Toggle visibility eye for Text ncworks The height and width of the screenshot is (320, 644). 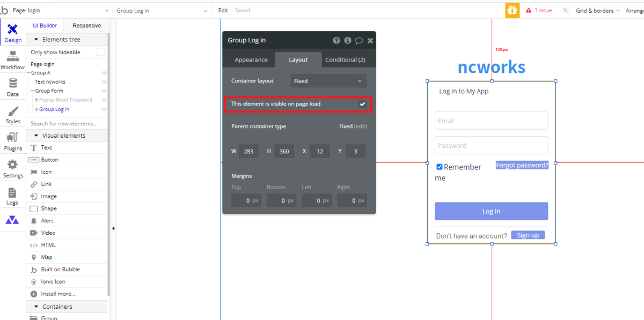(x=104, y=82)
